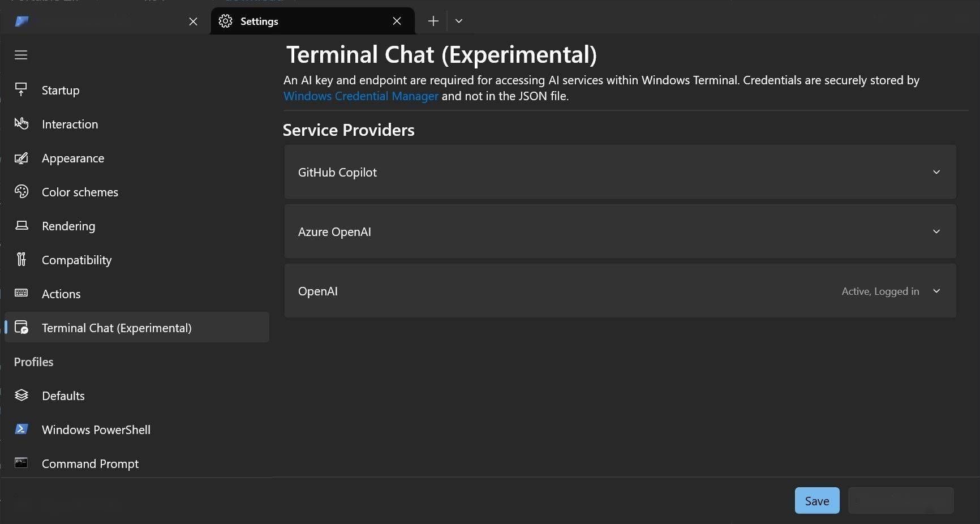Close the Settings tab

pos(397,21)
